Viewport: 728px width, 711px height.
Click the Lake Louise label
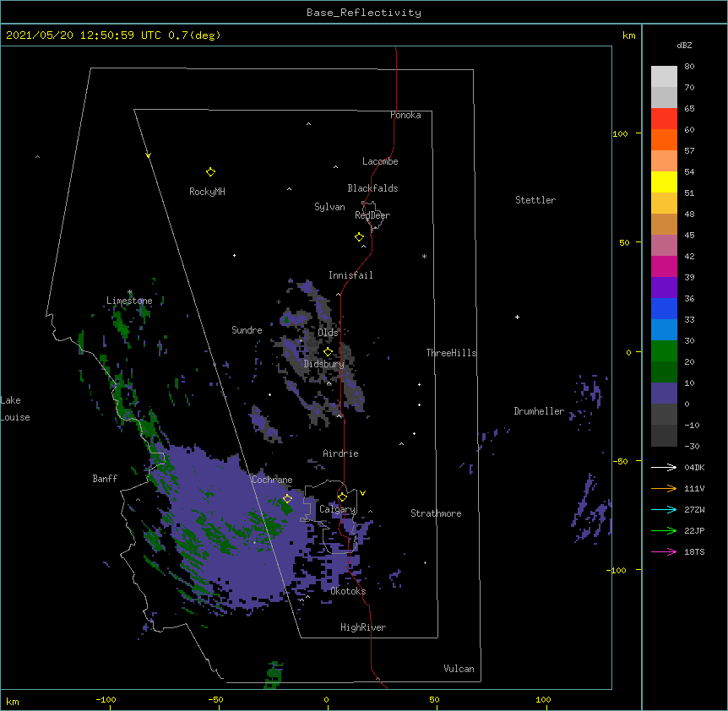[x=15, y=409]
